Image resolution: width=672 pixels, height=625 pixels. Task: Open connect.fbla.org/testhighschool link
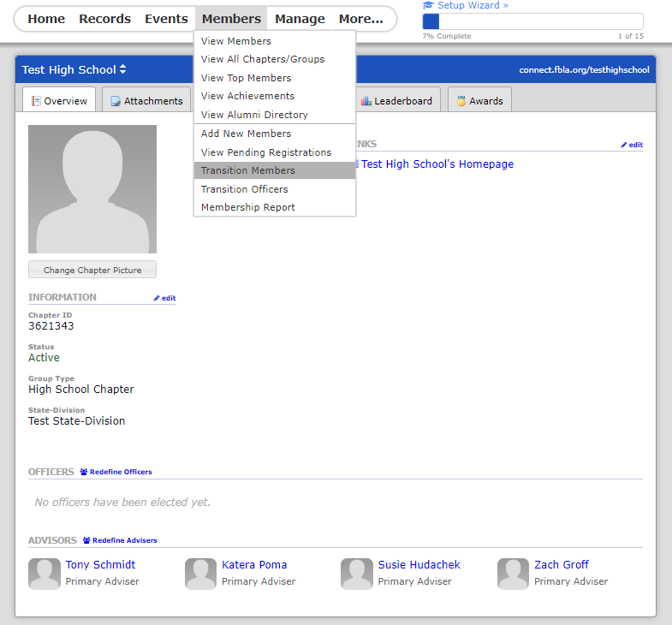[584, 70]
